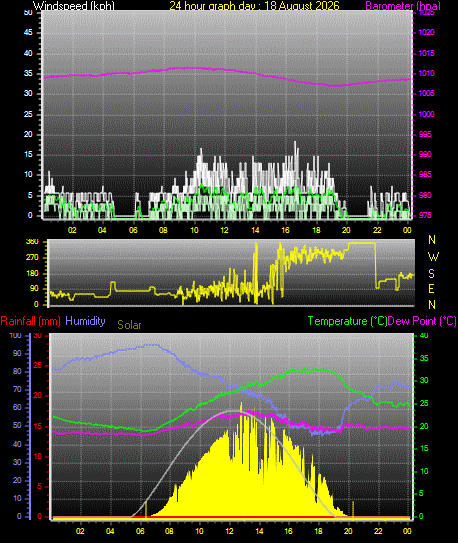Click the barometer axis value 1005

click(426, 94)
